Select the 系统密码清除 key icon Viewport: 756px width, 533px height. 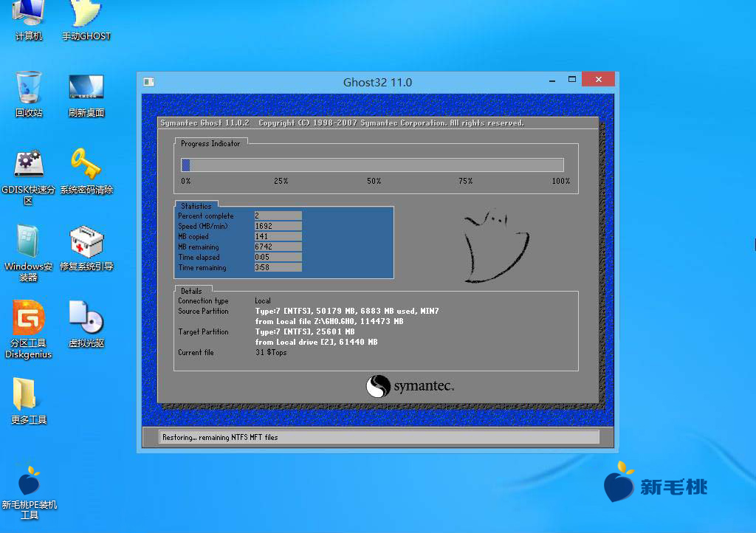[86, 171]
